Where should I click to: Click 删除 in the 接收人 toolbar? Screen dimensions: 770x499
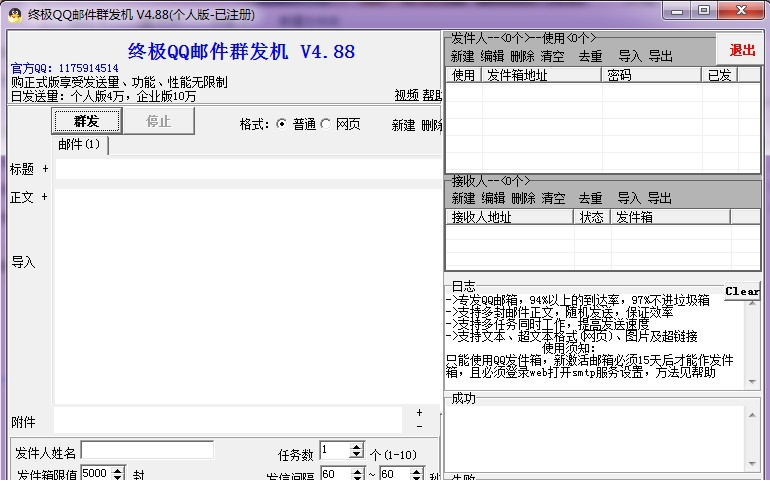pos(523,198)
